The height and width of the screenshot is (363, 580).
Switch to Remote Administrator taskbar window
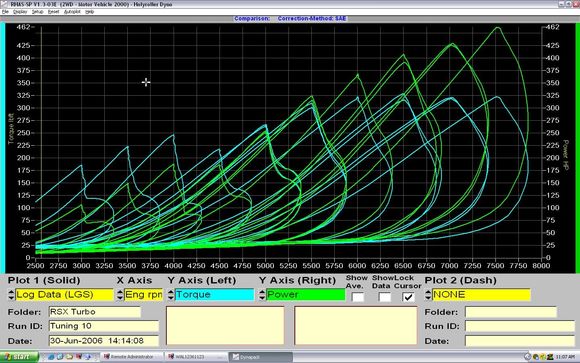(132, 357)
